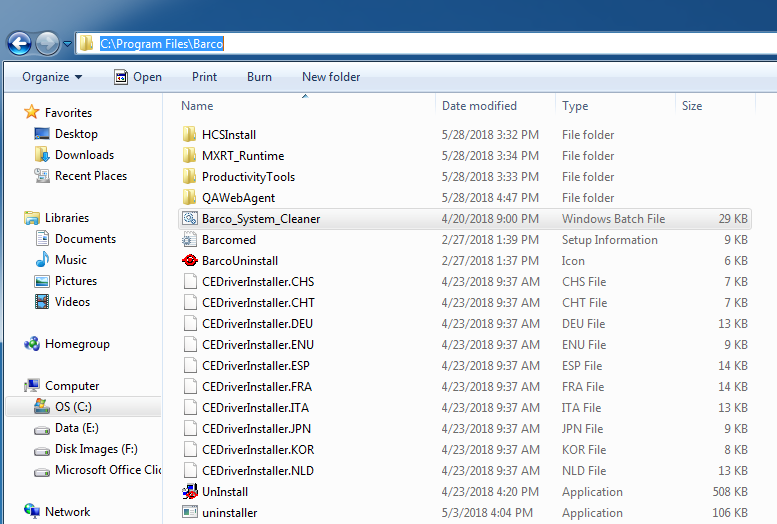Open Downloads in the Favorites list
This screenshot has height=524, width=777.
click(x=84, y=155)
